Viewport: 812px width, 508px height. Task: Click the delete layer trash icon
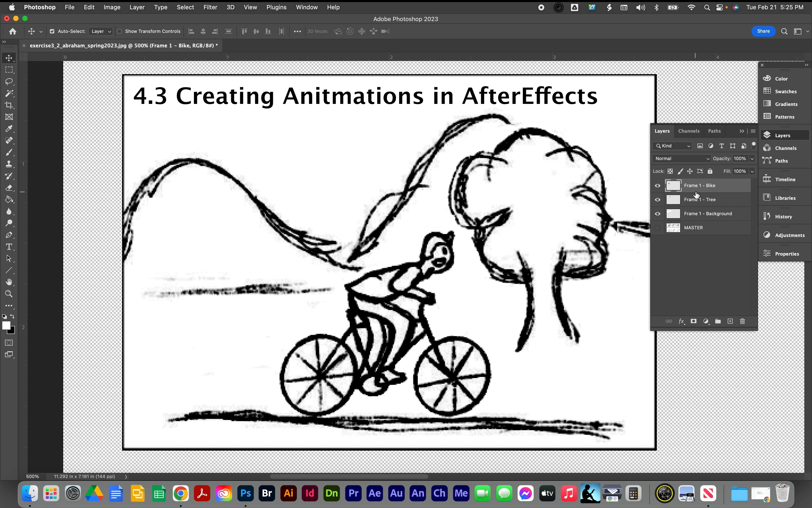click(x=742, y=321)
